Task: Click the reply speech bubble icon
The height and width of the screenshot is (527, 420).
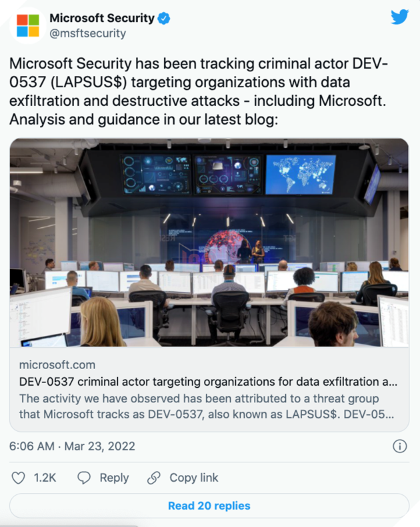Action: click(84, 478)
